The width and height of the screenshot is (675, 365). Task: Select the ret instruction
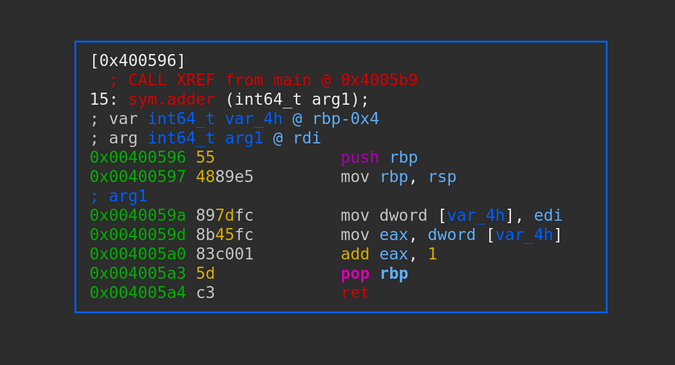pos(355,293)
